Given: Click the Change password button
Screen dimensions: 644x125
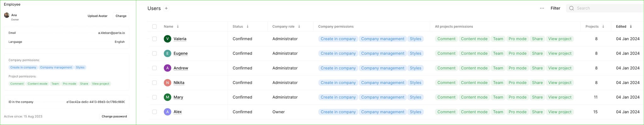Looking at the screenshot, I should tap(114, 116).
